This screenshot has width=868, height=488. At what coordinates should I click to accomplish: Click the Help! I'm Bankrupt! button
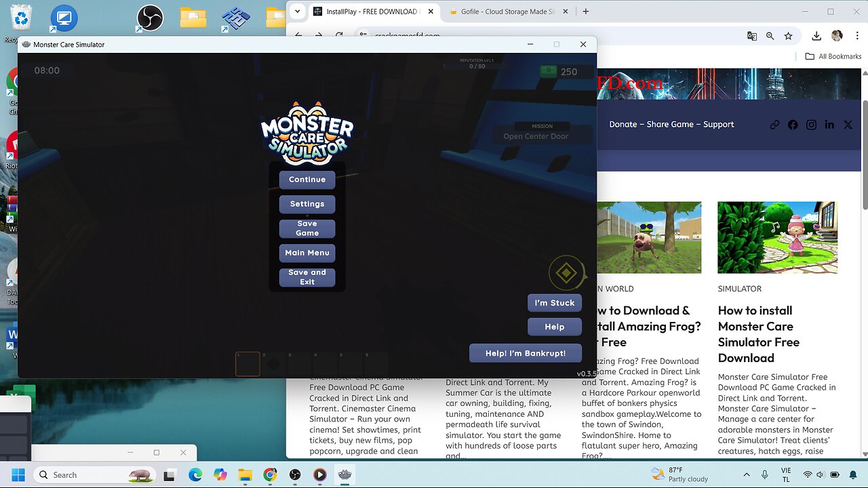coord(526,353)
